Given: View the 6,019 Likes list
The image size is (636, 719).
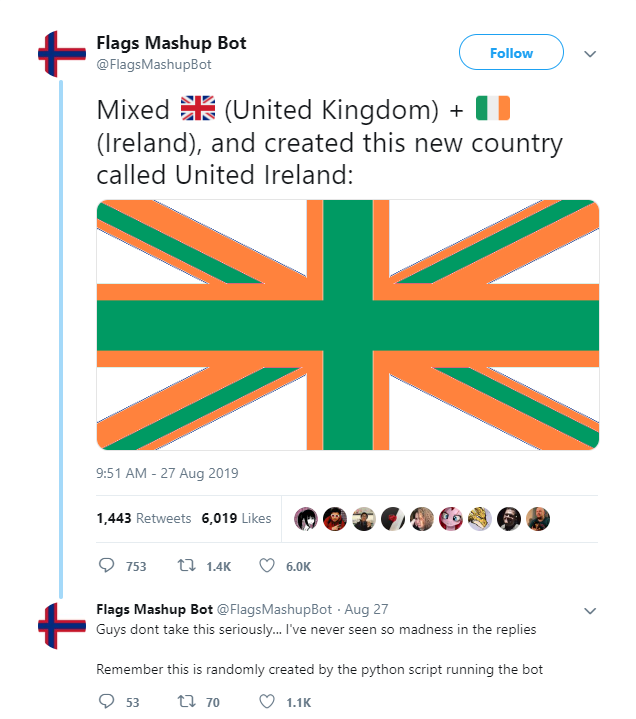Looking at the screenshot, I should (236, 518).
